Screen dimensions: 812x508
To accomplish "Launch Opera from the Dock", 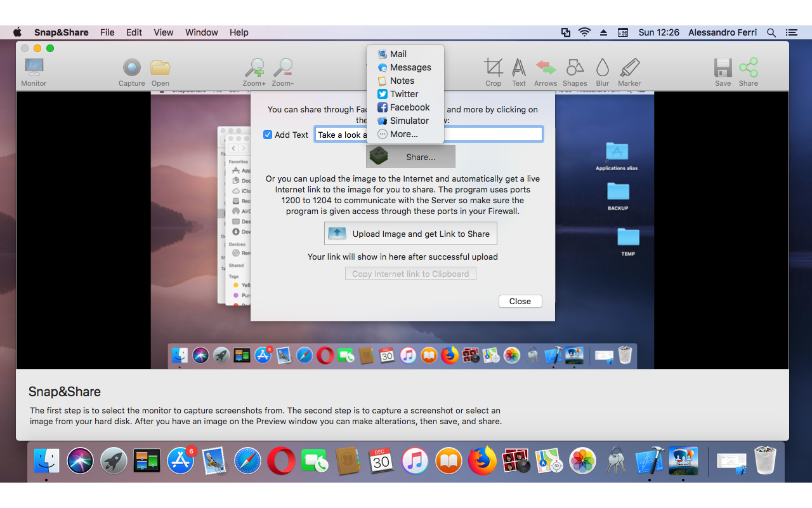I will point(281,461).
